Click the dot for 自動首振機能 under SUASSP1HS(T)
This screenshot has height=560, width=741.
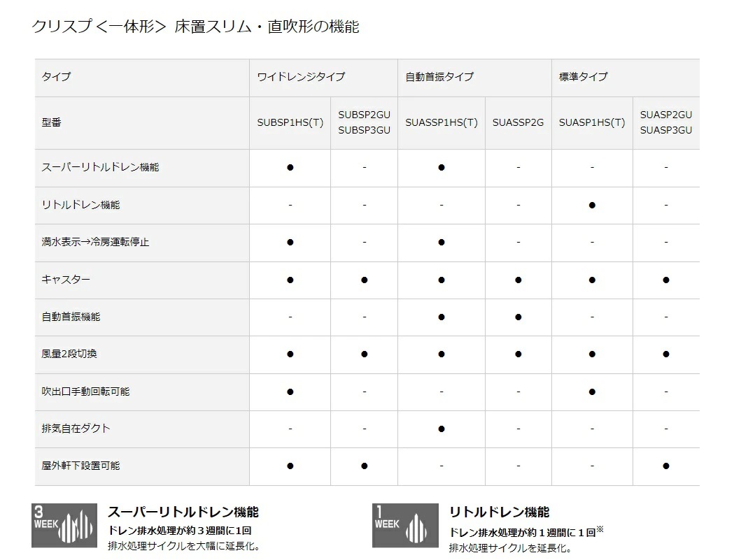(x=442, y=317)
